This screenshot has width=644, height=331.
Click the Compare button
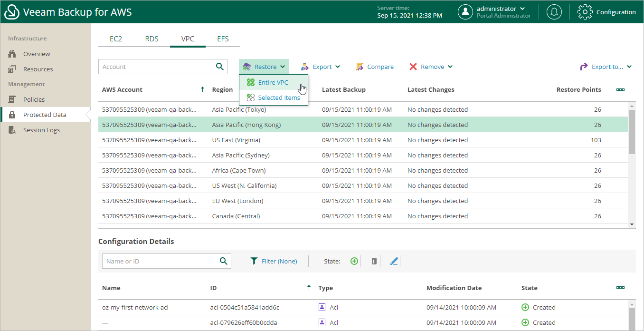coord(375,67)
